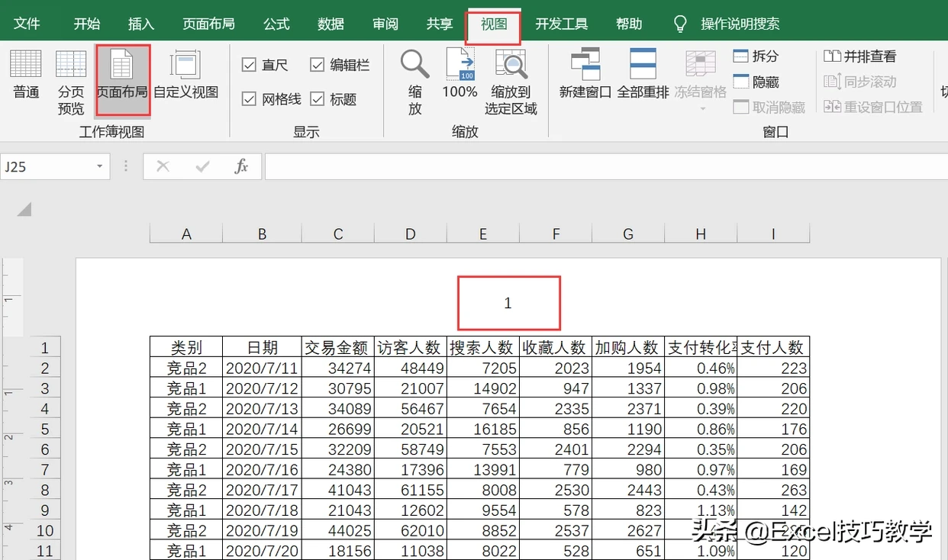This screenshot has height=560, width=948.
Task: Click the lightbulb Tell Me icon
Action: 680,24
